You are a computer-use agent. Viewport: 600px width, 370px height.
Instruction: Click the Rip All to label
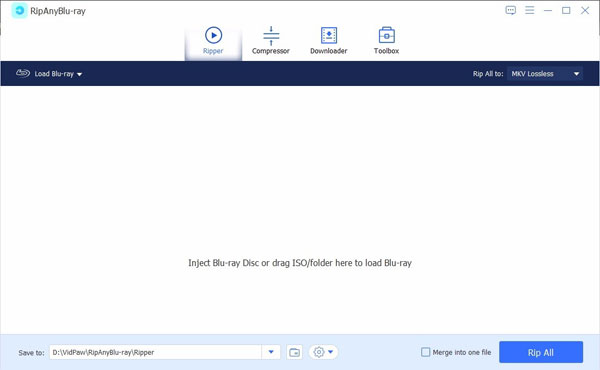(x=488, y=74)
